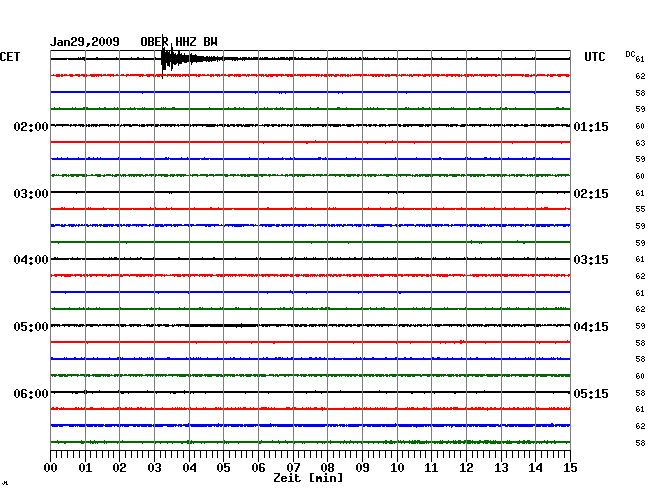The image size is (650, 494).
Task: Click the 03 minute axis label
Action: 155,468
